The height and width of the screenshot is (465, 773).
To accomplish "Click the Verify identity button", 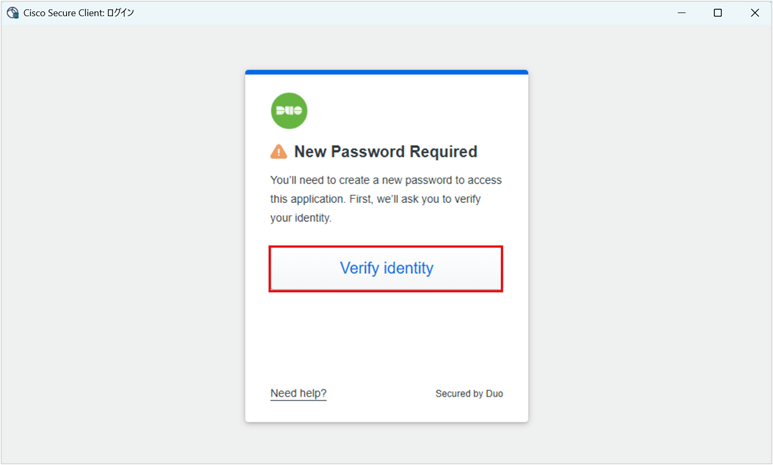I will pos(386,269).
